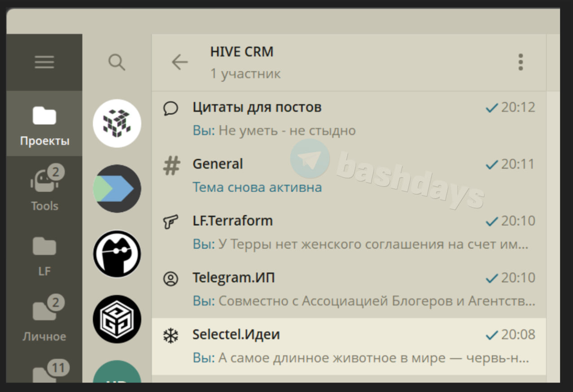Open the Telegram.ИП topic

click(x=349, y=290)
